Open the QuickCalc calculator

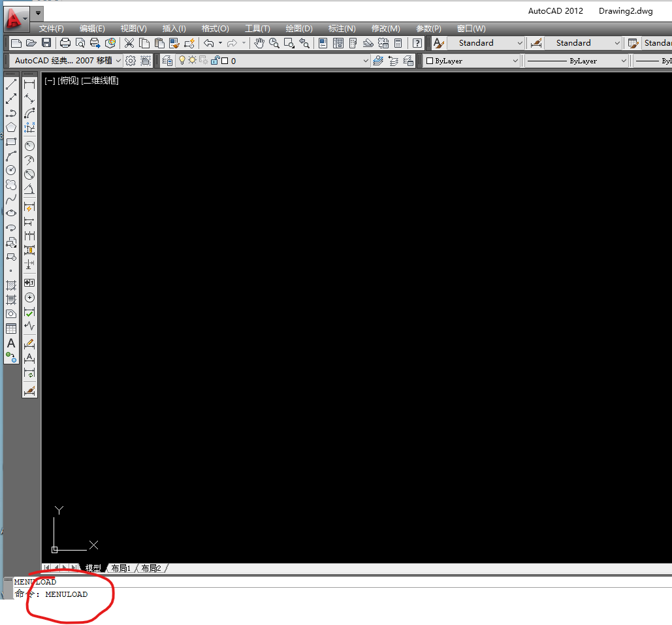[x=398, y=43]
